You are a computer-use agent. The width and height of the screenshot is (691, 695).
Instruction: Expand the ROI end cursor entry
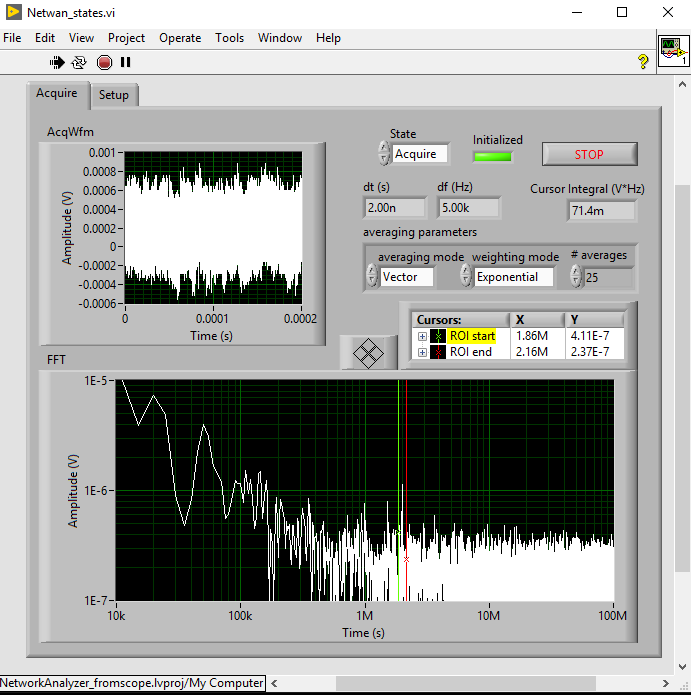[422, 352]
